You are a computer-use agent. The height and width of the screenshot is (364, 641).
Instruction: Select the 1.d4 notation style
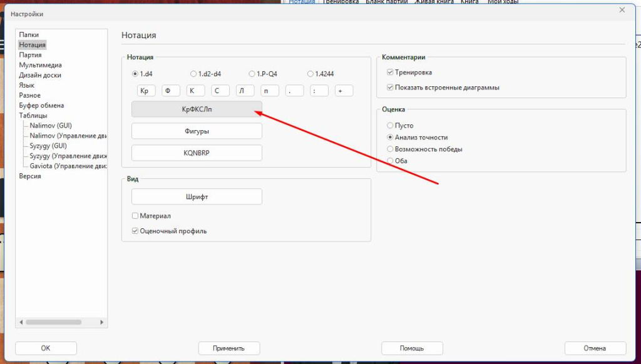point(135,73)
